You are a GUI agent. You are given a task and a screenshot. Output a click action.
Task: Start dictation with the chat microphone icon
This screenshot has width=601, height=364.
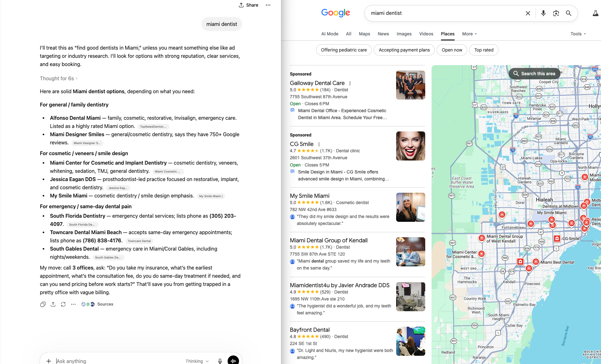[x=220, y=361]
